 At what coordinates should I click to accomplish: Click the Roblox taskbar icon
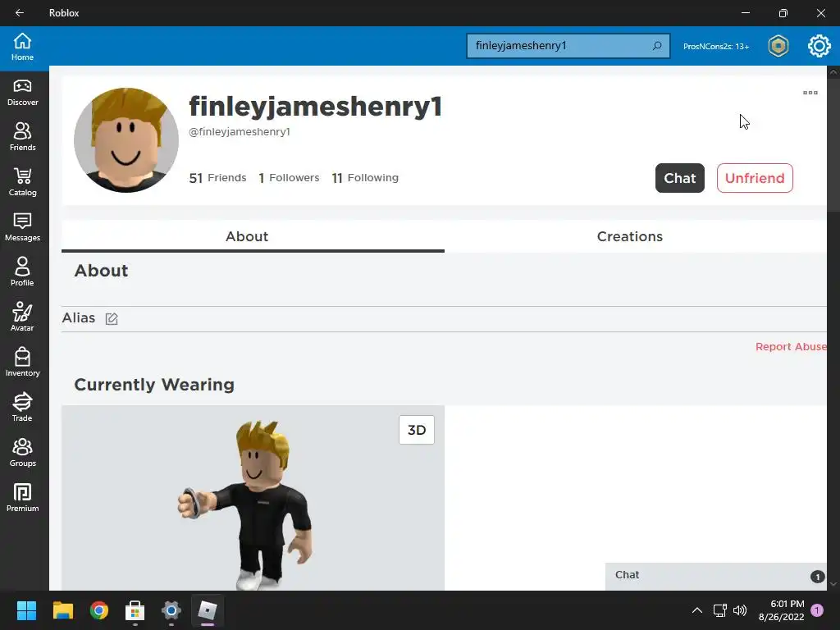tap(208, 610)
